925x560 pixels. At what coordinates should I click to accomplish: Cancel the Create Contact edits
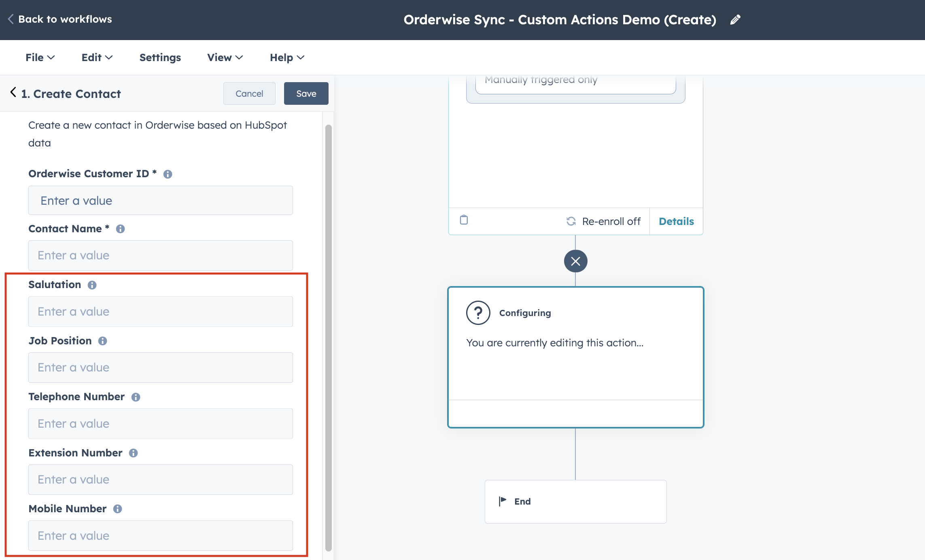coord(249,93)
